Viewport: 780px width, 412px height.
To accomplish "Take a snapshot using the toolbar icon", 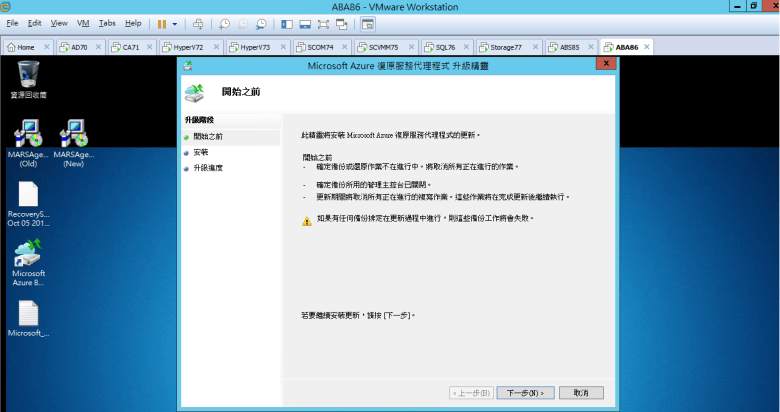I will 224,23.
